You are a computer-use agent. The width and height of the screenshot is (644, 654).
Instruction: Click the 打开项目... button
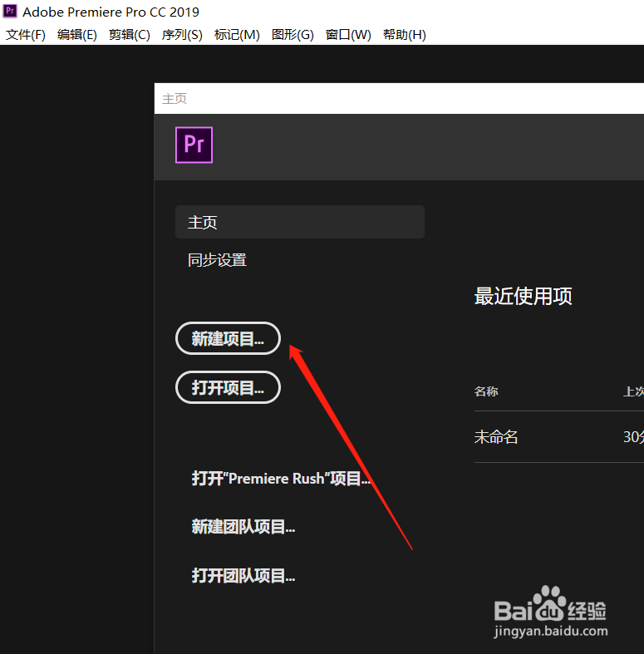(x=229, y=387)
